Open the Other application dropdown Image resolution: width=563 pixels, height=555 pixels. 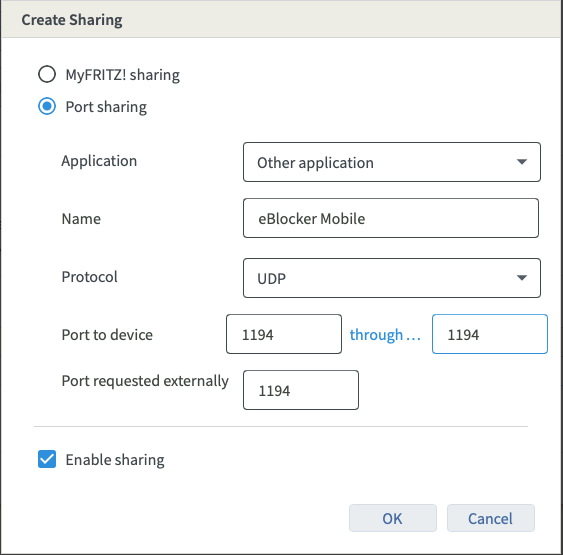tap(392, 162)
